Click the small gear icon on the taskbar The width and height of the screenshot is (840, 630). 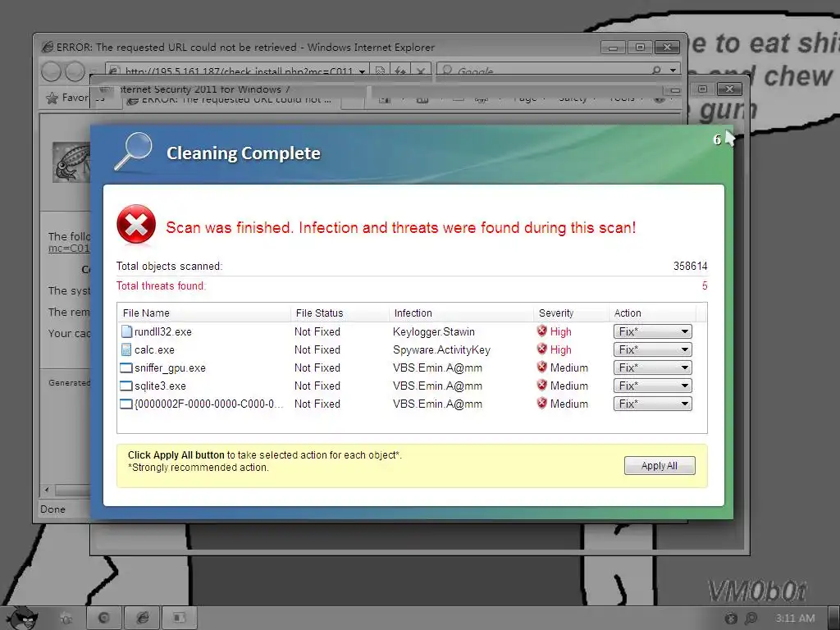(66, 619)
